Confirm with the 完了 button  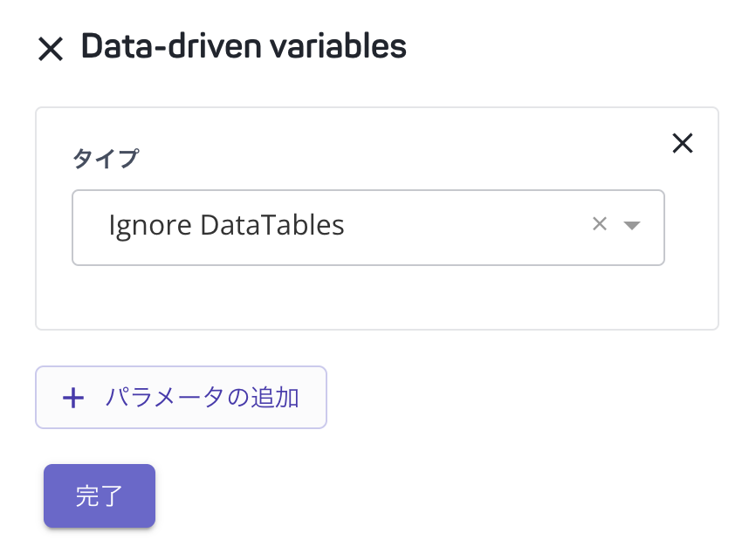click(100, 495)
